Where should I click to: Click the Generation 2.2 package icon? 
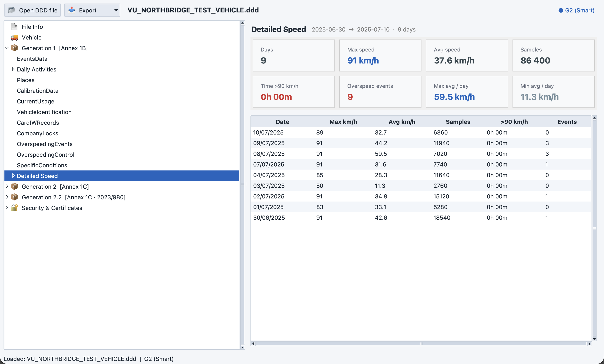click(x=14, y=197)
